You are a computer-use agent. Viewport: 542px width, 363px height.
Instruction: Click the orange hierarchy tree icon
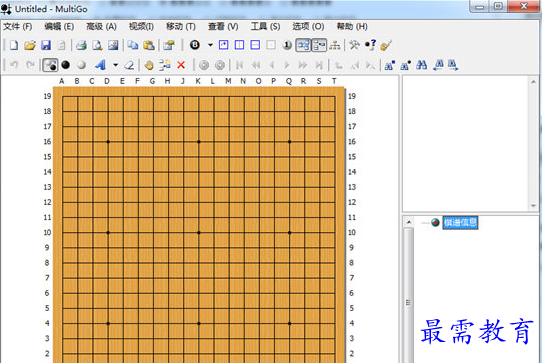335,45
